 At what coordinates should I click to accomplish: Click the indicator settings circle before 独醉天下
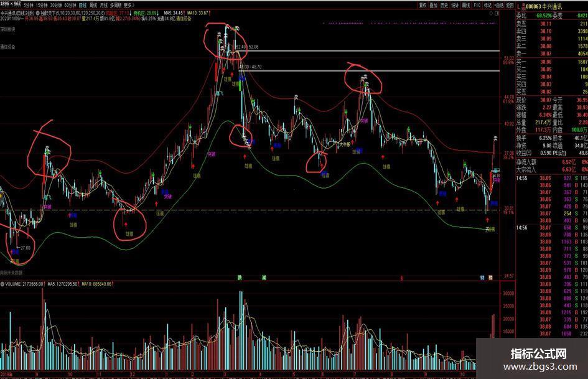[38, 13]
